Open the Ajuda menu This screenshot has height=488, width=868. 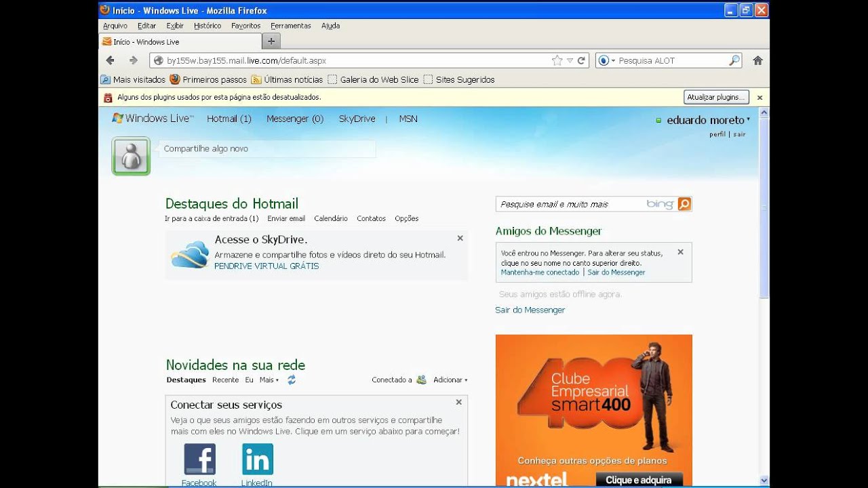pos(330,26)
